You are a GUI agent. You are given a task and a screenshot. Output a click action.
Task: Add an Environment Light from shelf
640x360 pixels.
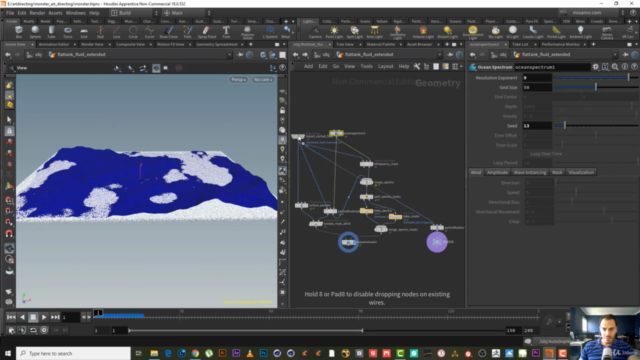(473, 32)
